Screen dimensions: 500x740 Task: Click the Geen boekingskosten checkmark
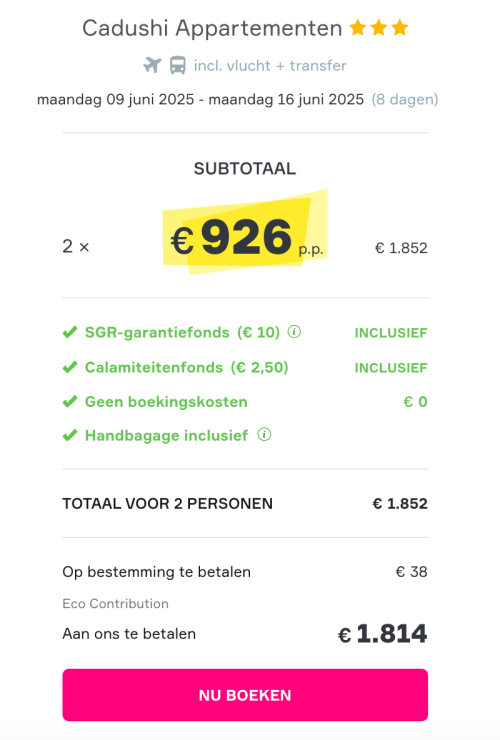(70, 402)
